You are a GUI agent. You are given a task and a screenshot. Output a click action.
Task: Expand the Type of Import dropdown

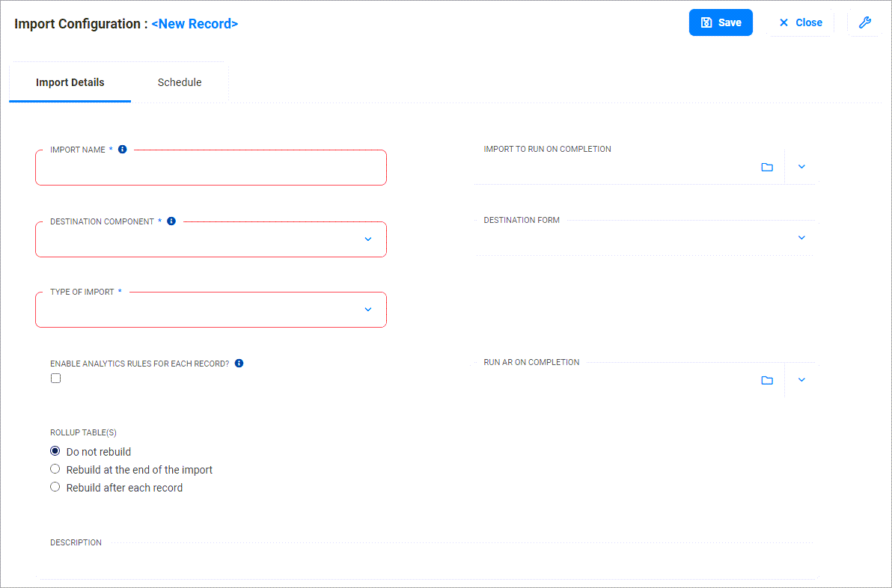click(368, 310)
